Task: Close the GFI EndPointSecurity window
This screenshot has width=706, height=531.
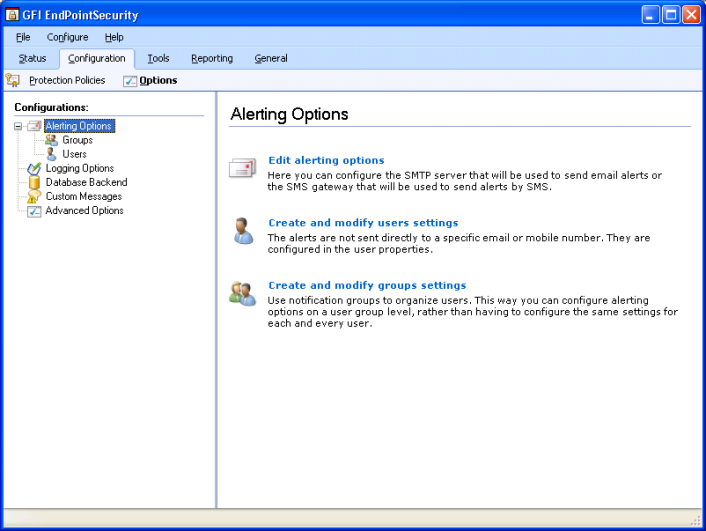Action: [691, 15]
